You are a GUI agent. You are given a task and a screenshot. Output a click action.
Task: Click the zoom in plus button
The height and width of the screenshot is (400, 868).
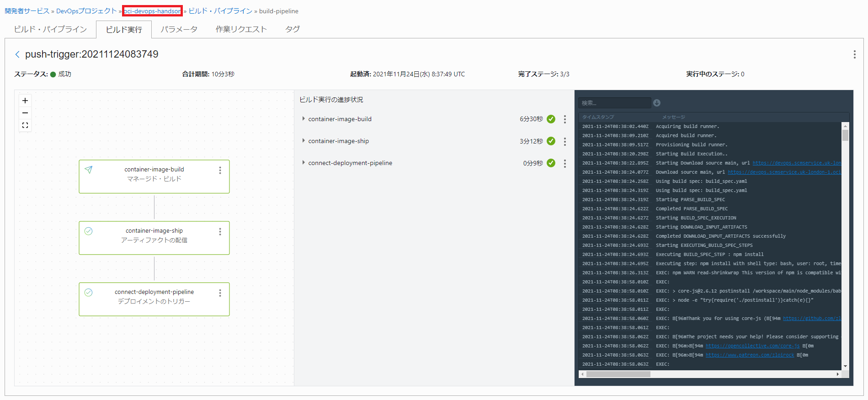pyautogui.click(x=25, y=101)
